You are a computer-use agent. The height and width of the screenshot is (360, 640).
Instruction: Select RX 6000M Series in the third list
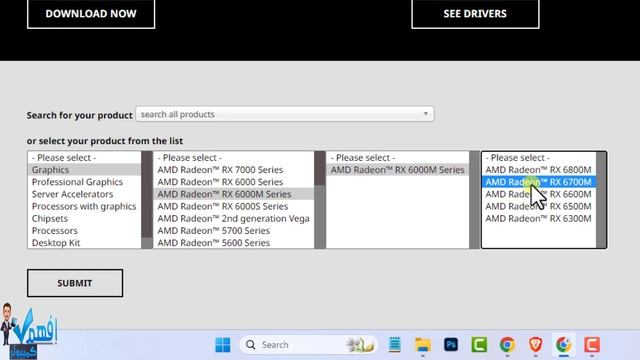(398, 170)
